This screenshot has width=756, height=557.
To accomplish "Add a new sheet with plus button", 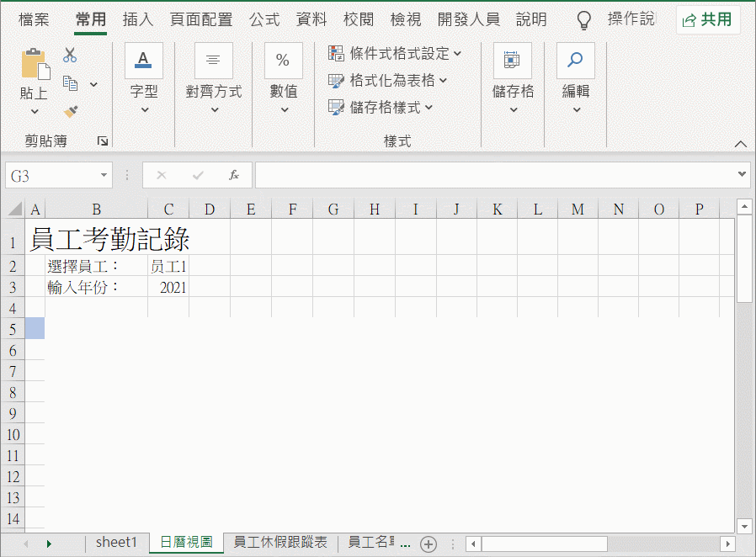I will (429, 544).
